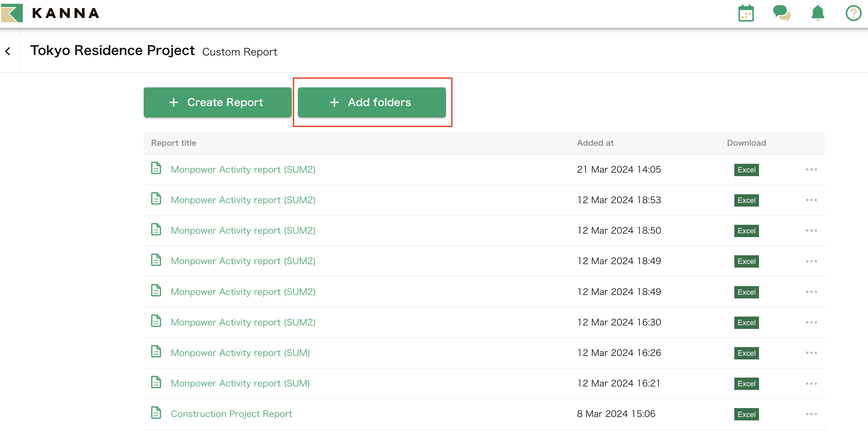Click the Added at column header

pyautogui.click(x=595, y=143)
